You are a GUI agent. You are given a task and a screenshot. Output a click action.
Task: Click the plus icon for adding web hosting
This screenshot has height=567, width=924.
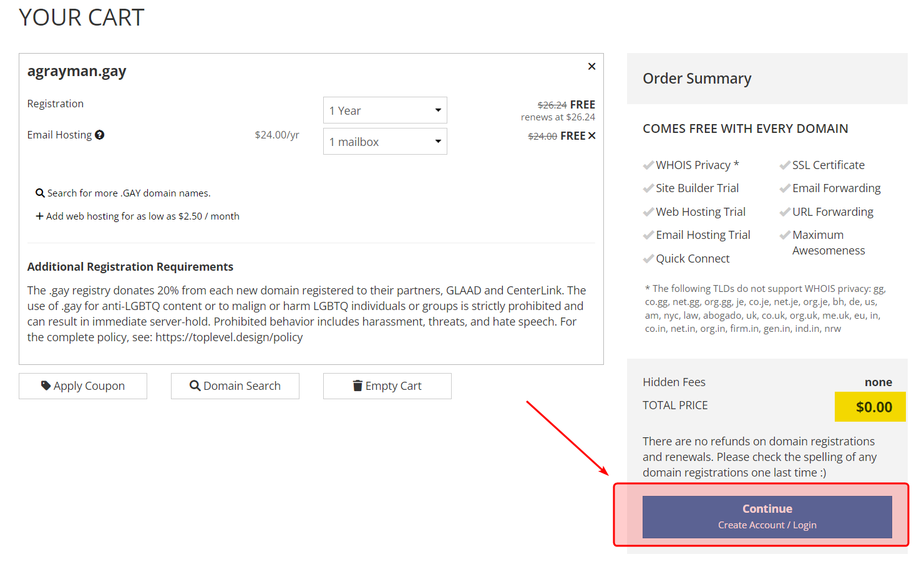coord(39,216)
